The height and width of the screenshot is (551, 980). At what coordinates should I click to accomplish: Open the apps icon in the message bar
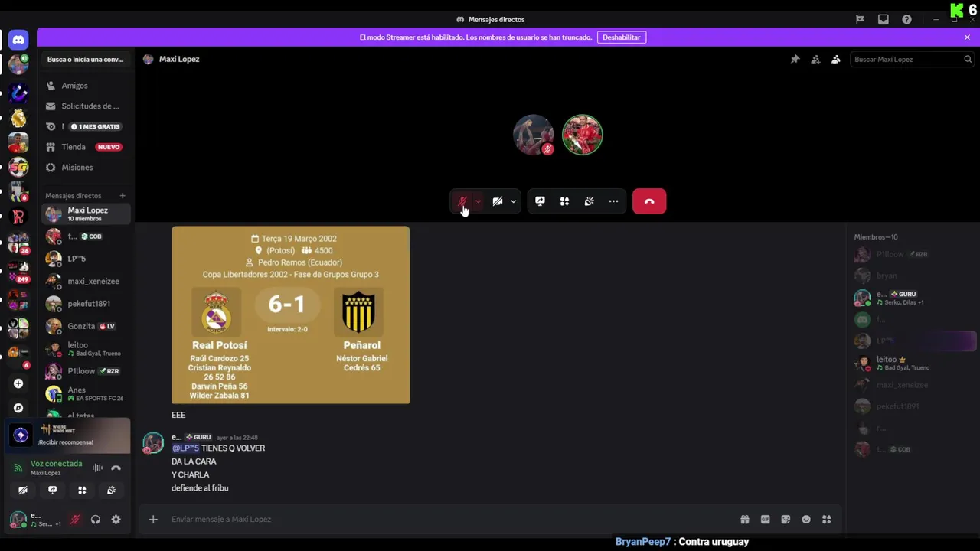(x=827, y=520)
